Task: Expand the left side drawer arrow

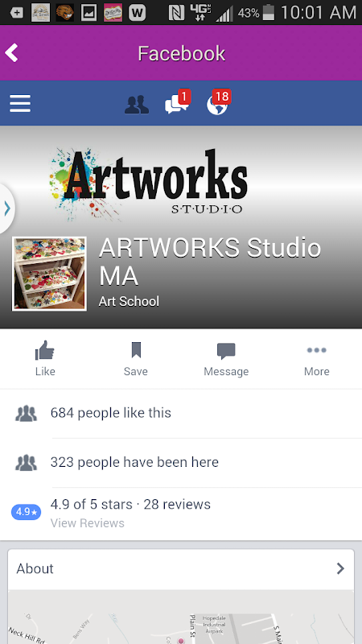Action: pos(7,208)
